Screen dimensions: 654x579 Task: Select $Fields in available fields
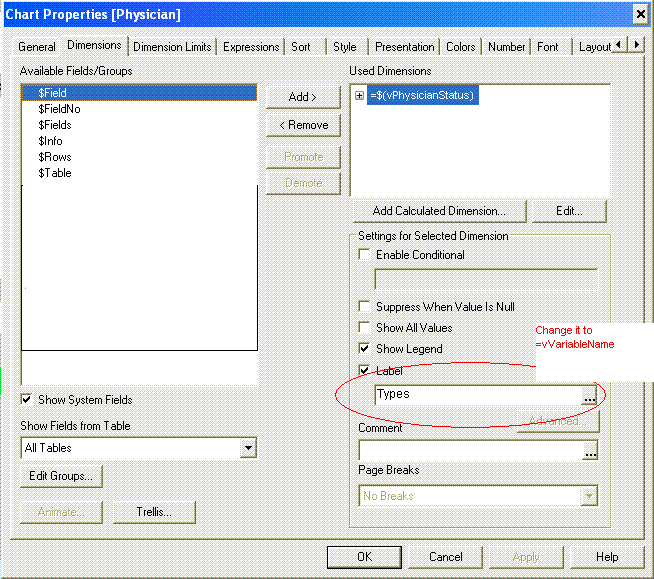point(139,125)
